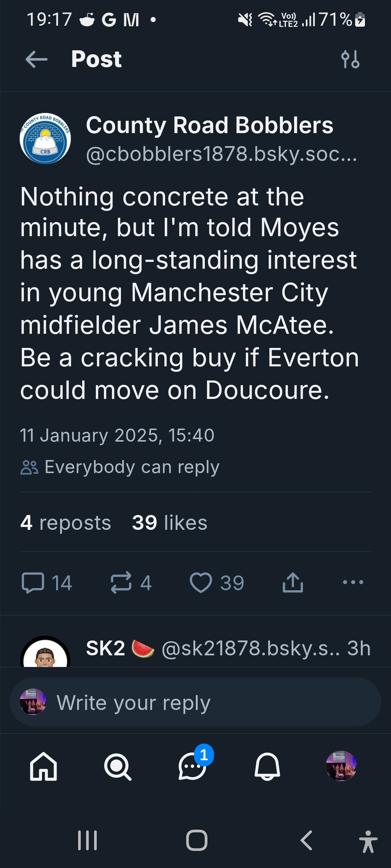Open thread preferences settings icon
This screenshot has width=391, height=868.
coord(350,59)
